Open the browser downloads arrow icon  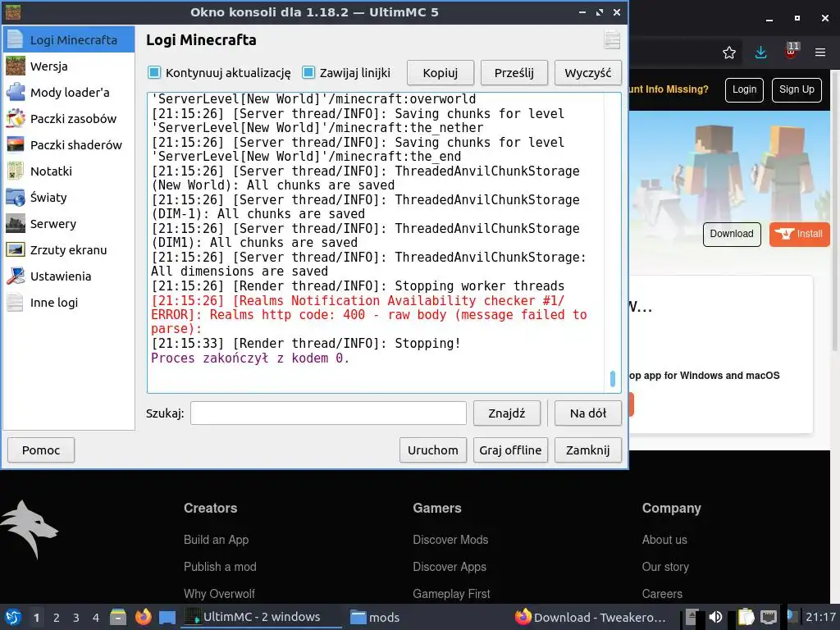point(760,52)
